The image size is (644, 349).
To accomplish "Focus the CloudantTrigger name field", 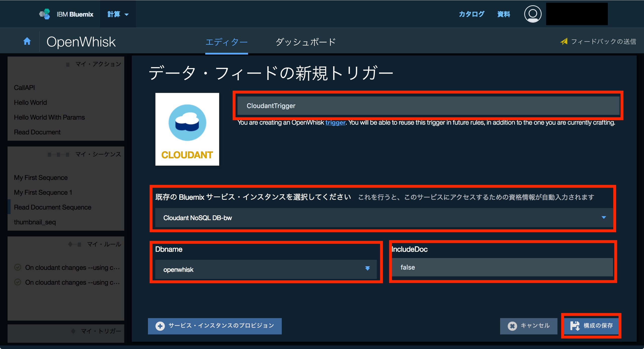I will click(428, 106).
